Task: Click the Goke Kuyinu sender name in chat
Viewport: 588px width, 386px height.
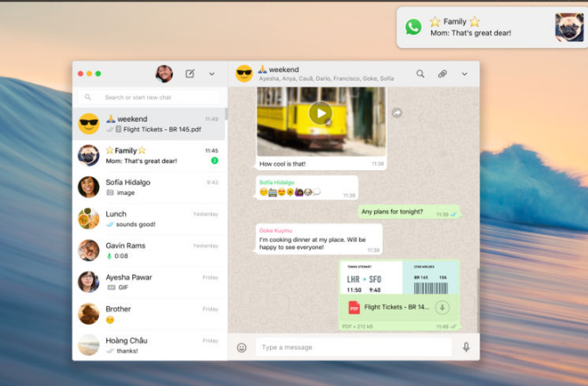Action: pyautogui.click(x=276, y=231)
